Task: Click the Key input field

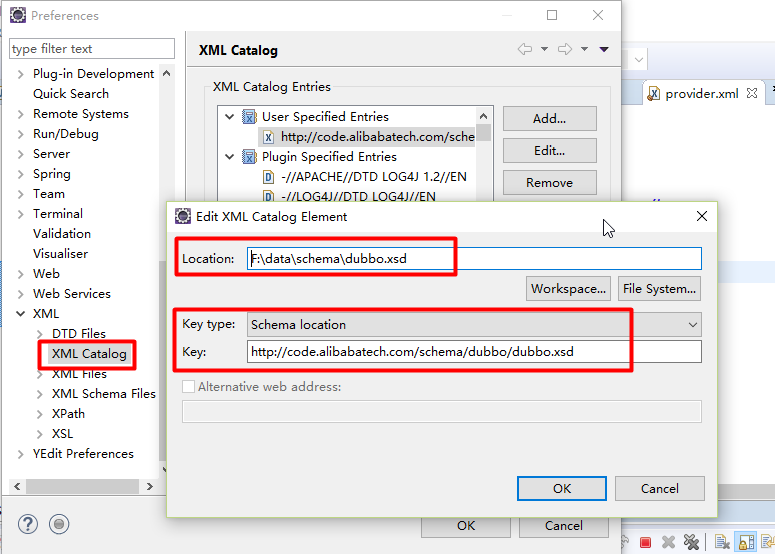Action: (x=474, y=352)
